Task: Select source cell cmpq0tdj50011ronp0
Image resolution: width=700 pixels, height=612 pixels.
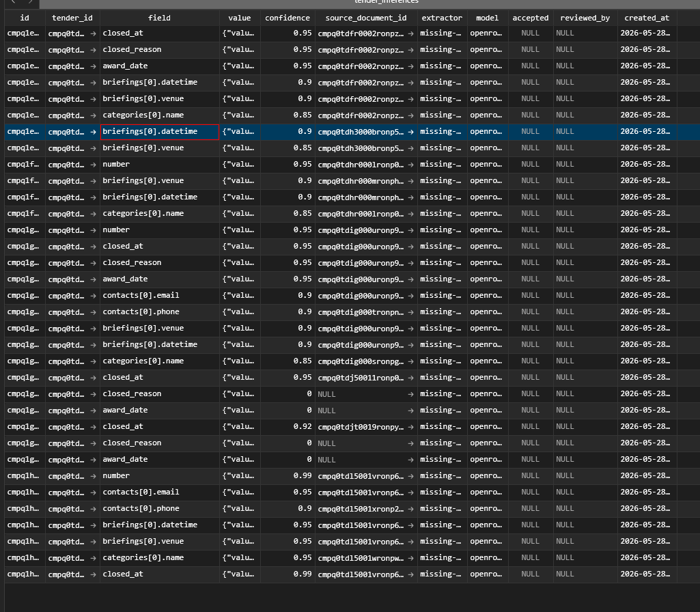Action: [366, 378]
